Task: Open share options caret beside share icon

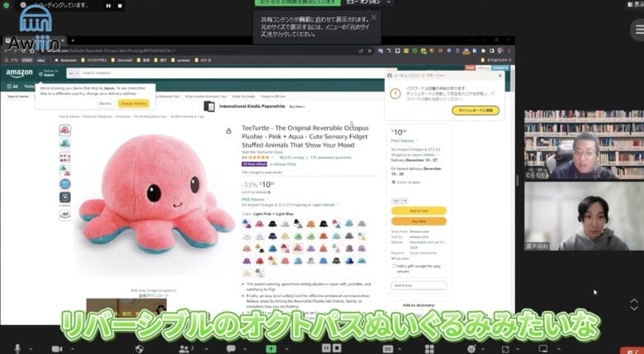Action: tap(286, 349)
